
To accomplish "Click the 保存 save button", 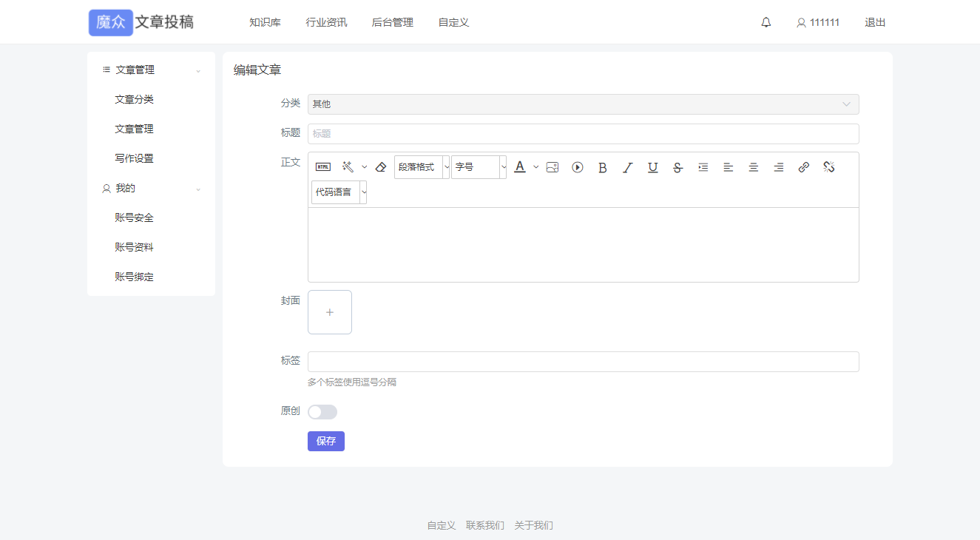I will point(326,442).
